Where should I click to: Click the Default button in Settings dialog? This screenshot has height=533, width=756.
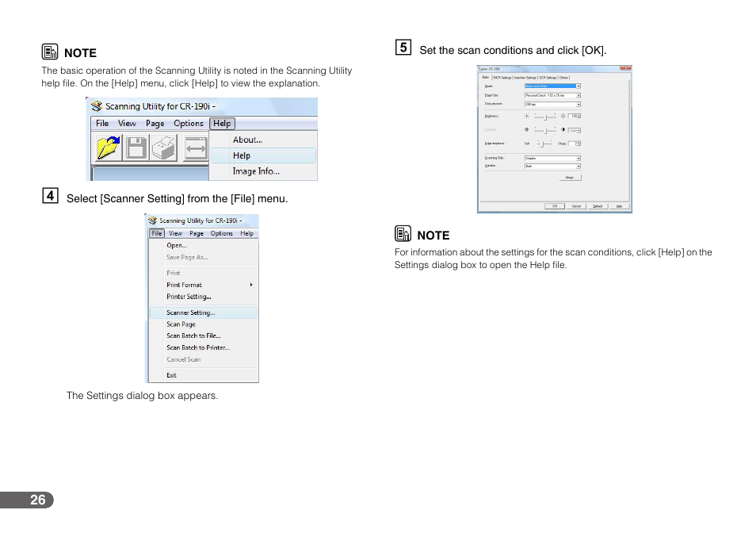point(598,206)
